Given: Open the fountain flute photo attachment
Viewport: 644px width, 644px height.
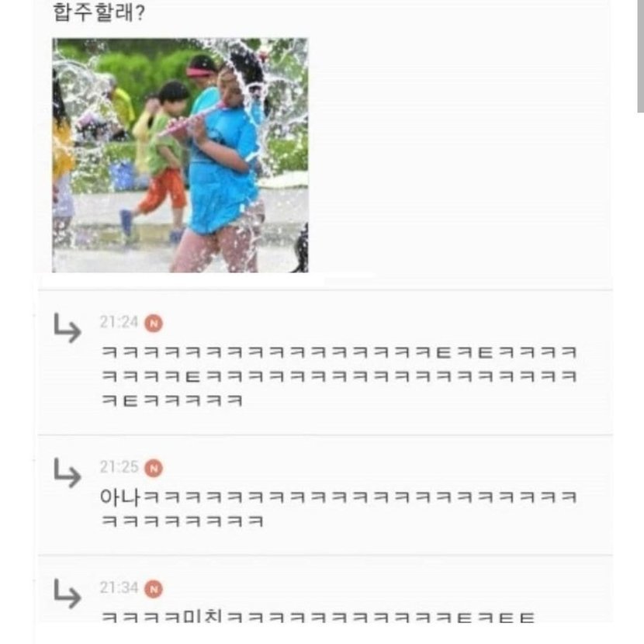Looking at the screenshot, I should click(x=180, y=155).
